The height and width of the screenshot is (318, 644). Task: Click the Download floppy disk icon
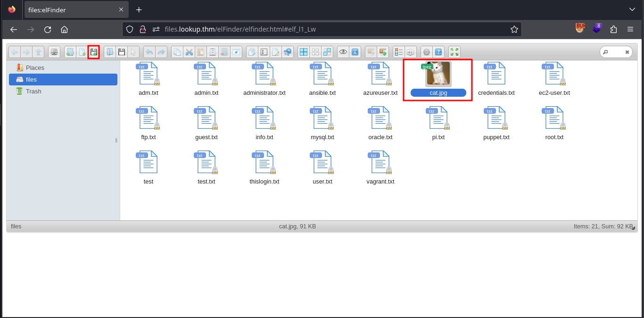point(122,52)
